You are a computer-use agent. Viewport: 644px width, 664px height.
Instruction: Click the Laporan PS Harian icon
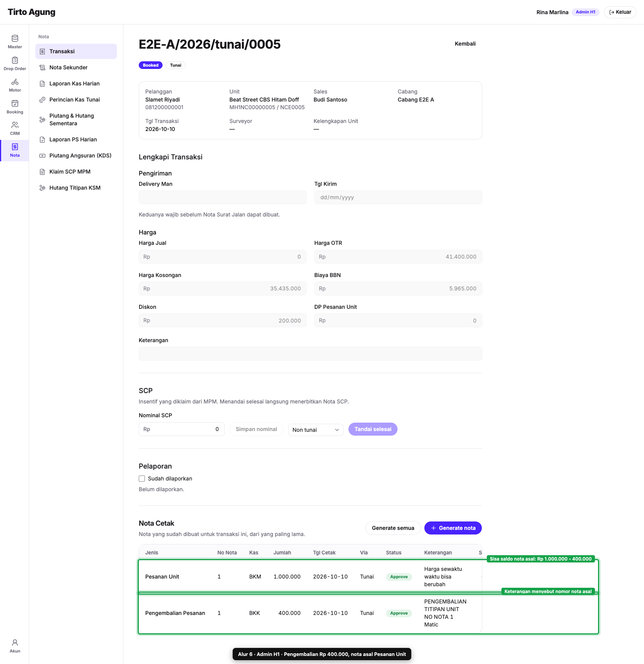[x=43, y=139]
